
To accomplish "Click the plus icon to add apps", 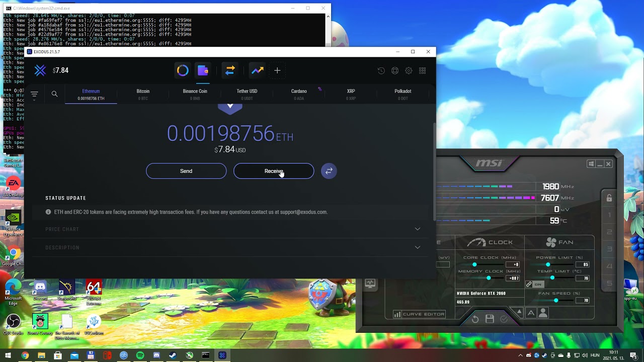I will 277,71.
